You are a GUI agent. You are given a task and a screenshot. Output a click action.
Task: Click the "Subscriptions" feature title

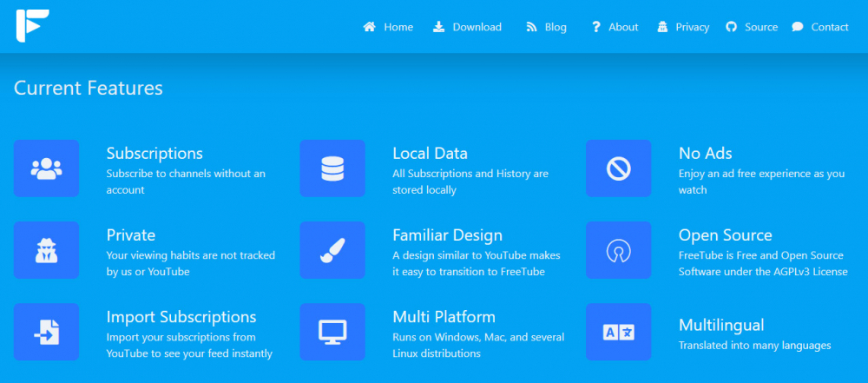(x=155, y=154)
